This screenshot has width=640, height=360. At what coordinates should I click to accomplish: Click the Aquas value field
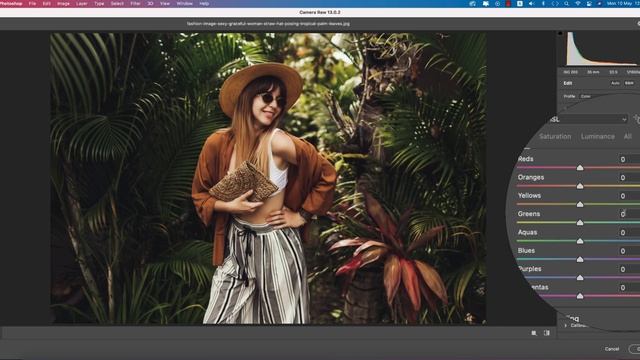click(x=629, y=233)
